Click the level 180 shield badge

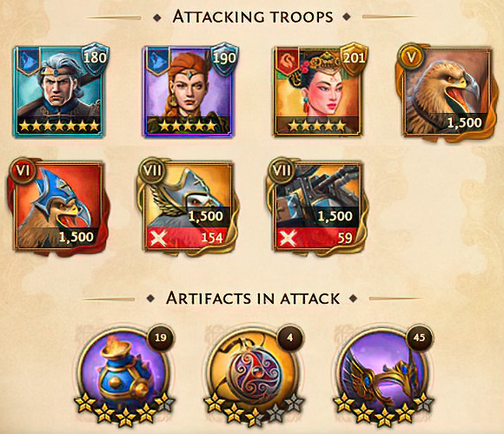pyautogui.click(x=95, y=58)
